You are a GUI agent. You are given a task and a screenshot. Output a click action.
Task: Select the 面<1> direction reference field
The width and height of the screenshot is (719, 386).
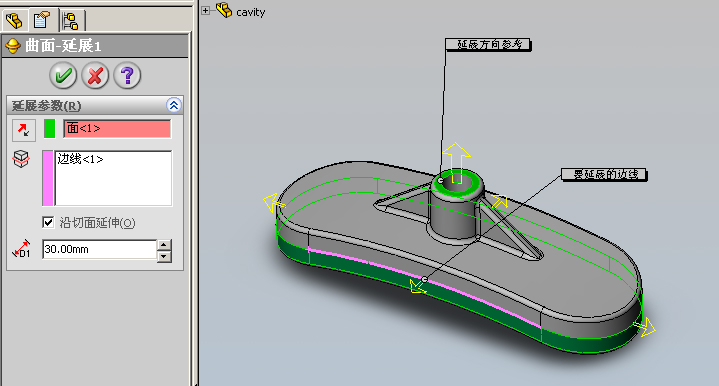pos(117,129)
